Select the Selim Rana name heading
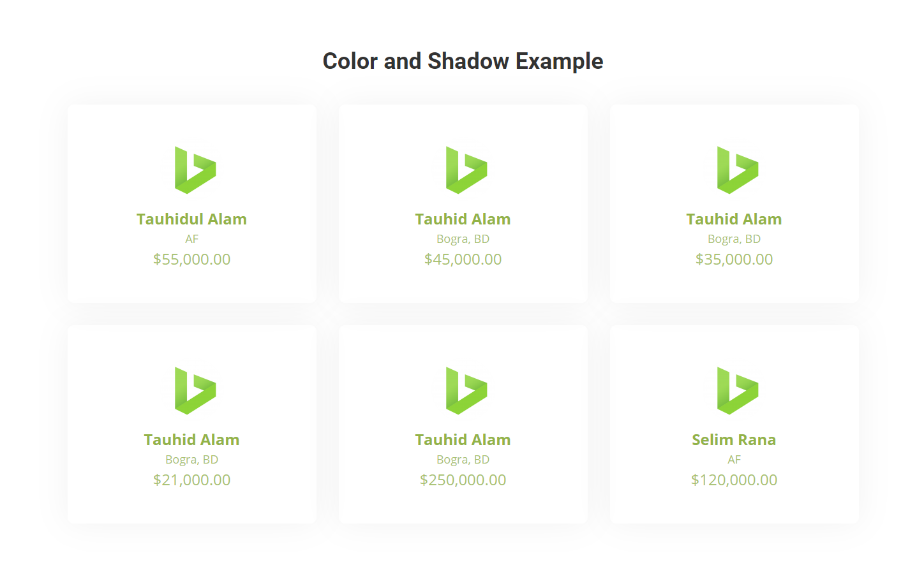This screenshot has width=924, height=579. coord(734,440)
